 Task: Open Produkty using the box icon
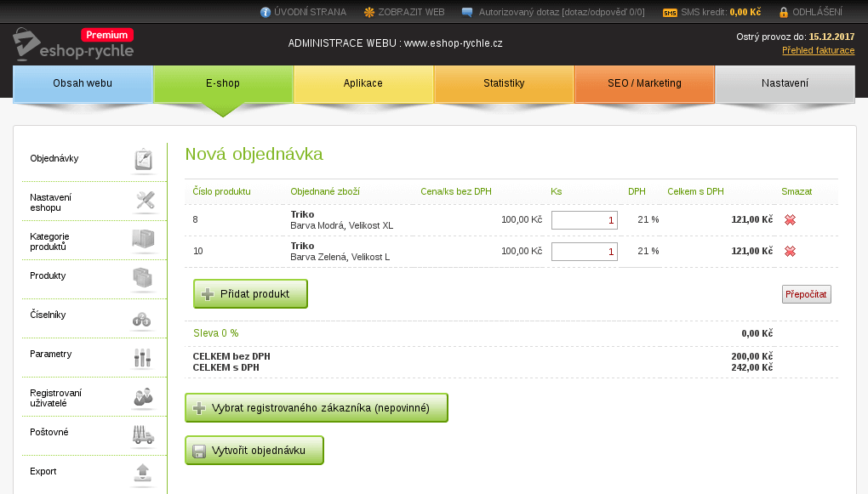tap(143, 276)
